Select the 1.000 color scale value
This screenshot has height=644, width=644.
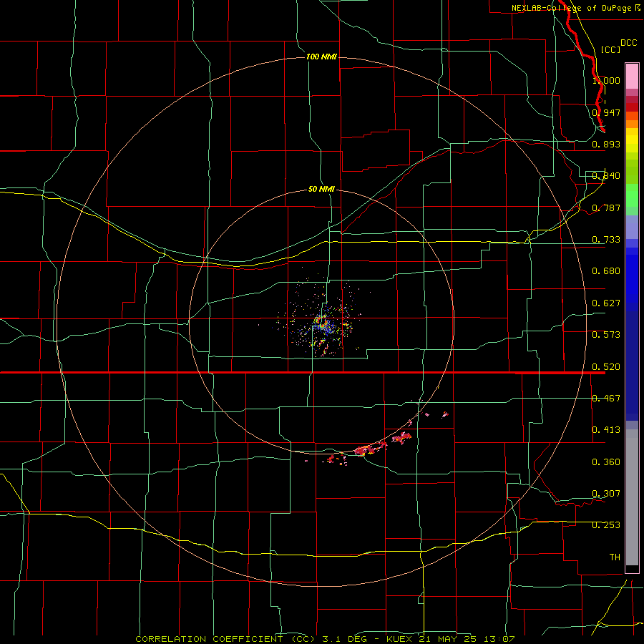click(x=606, y=80)
